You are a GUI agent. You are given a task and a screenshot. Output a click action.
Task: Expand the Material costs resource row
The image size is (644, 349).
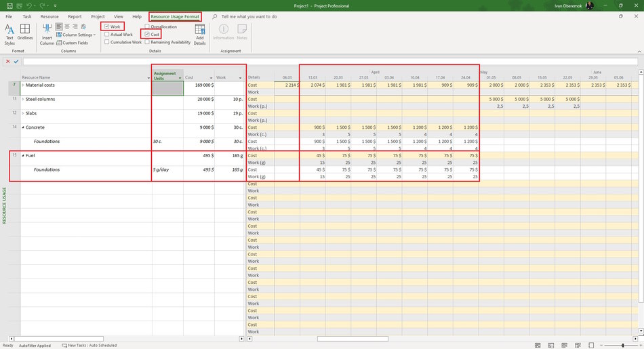(23, 85)
